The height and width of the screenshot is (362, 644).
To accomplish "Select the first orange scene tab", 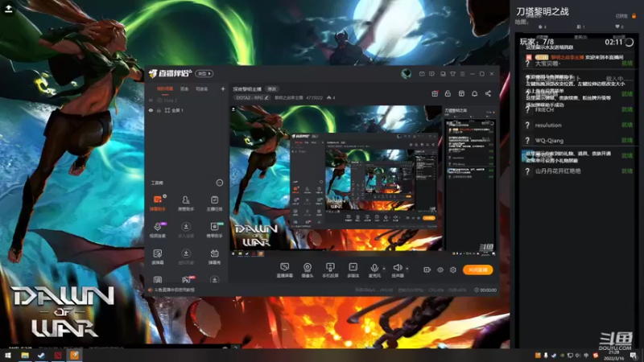I will pos(165,88).
